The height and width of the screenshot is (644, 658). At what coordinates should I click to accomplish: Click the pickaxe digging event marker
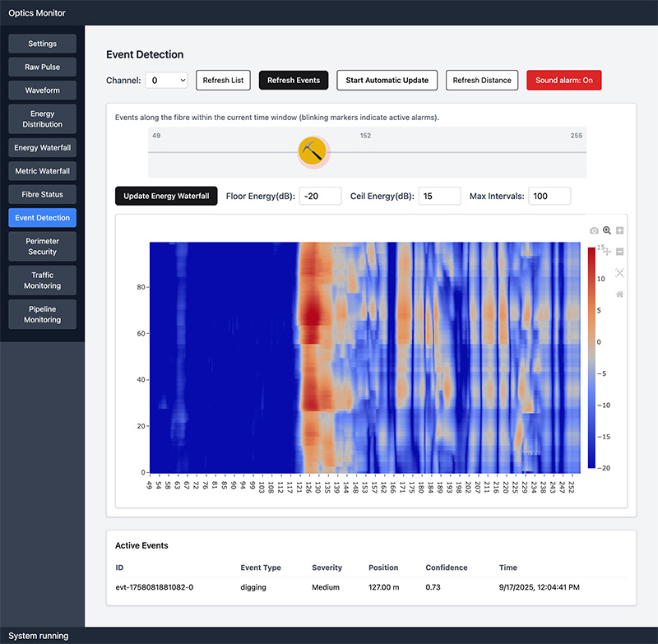[x=313, y=151]
